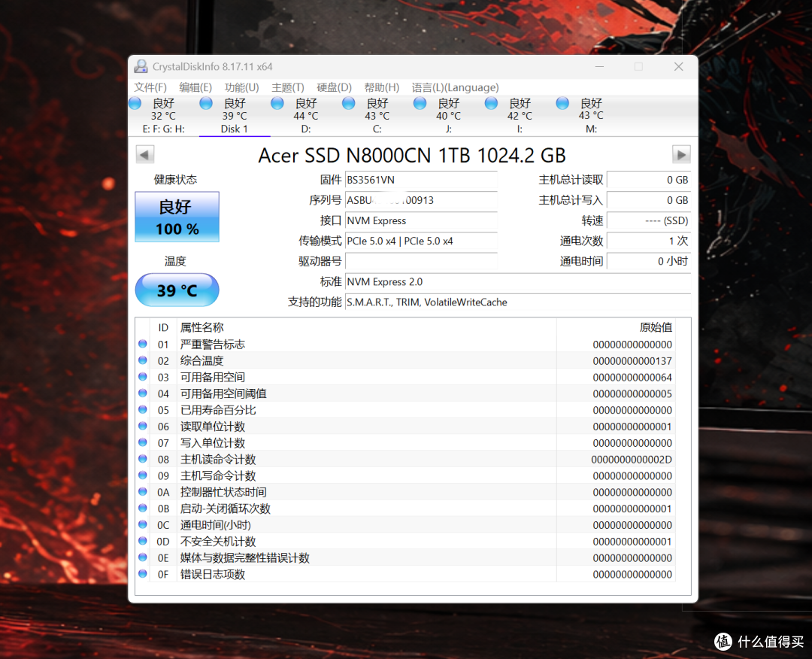This screenshot has width=812, height=659.
Task: Click the 通电时间 value 0 小时
Action: 649,261
